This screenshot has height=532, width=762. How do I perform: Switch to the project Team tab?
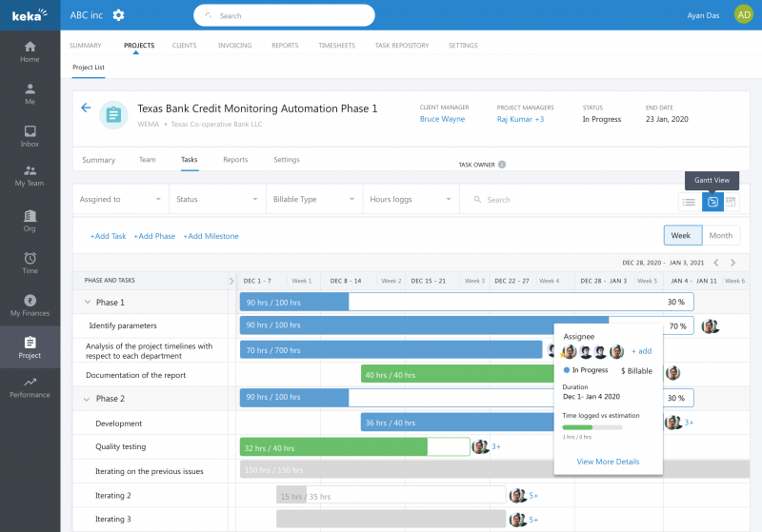click(148, 160)
